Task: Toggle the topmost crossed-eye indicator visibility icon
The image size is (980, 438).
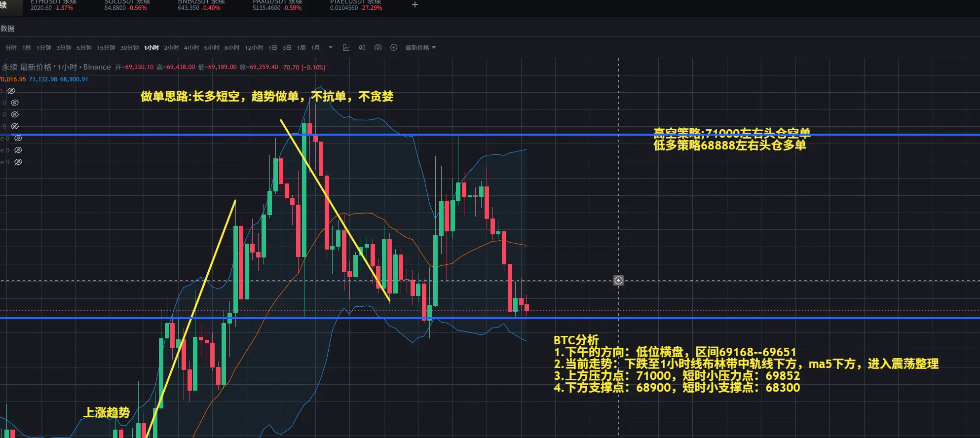Action: [x=11, y=91]
